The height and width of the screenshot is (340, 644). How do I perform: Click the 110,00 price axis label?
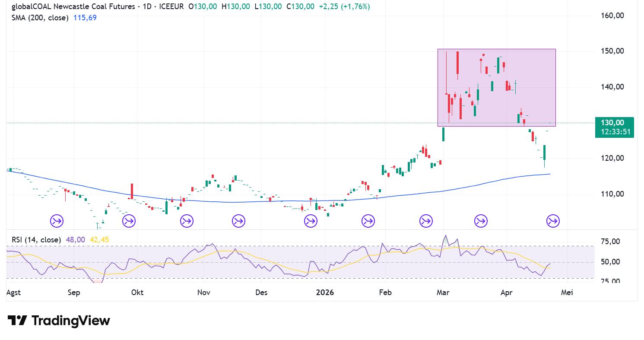612,194
